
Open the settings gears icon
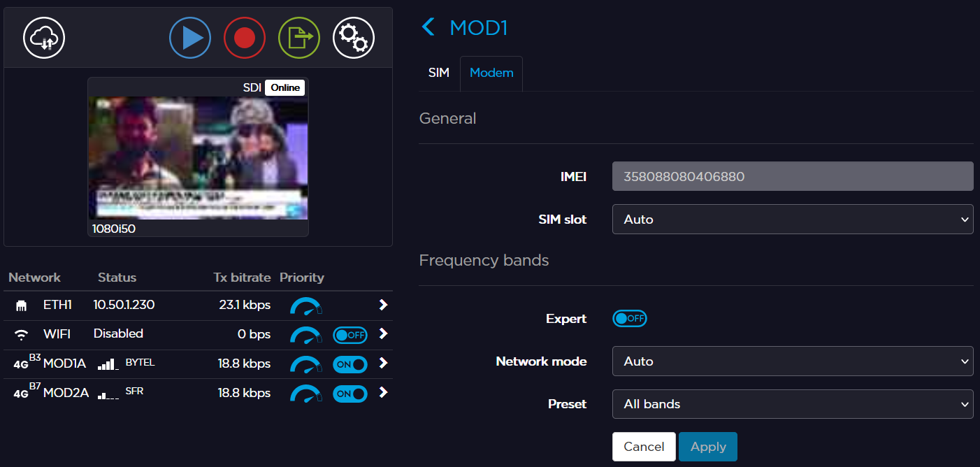click(x=354, y=38)
